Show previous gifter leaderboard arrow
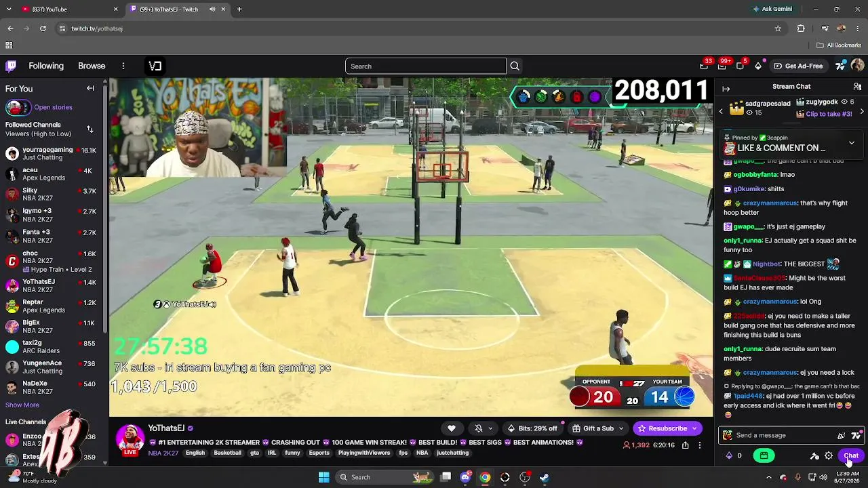The image size is (868, 488). coord(721,110)
